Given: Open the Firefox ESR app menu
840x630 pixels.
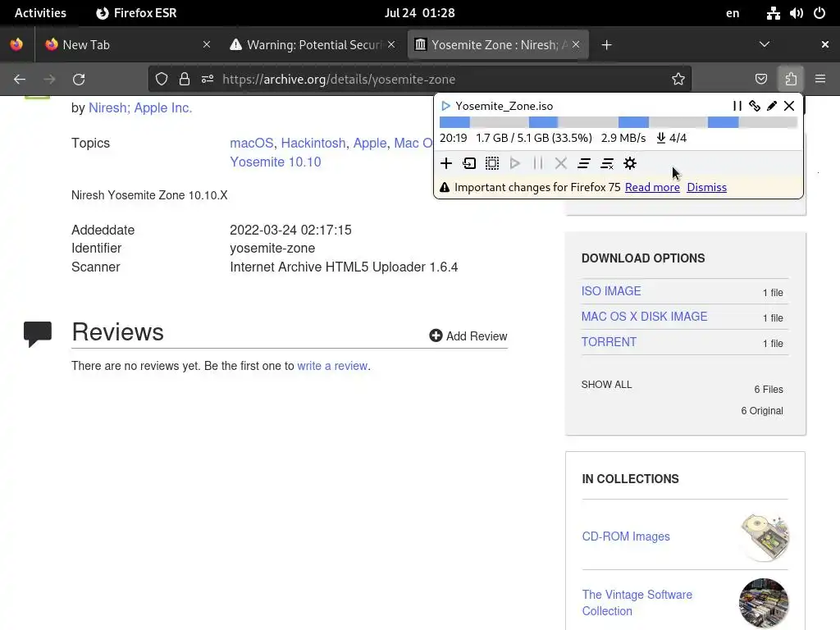Looking at the screenshot, I should [136, 13].
